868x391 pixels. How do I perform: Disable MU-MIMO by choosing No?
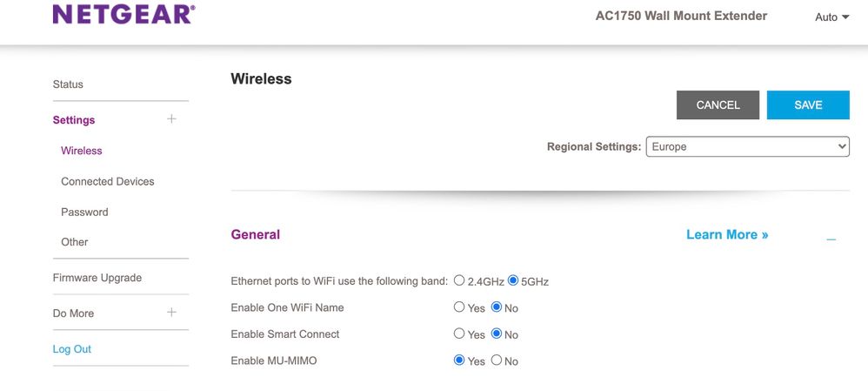pos(497,361)
